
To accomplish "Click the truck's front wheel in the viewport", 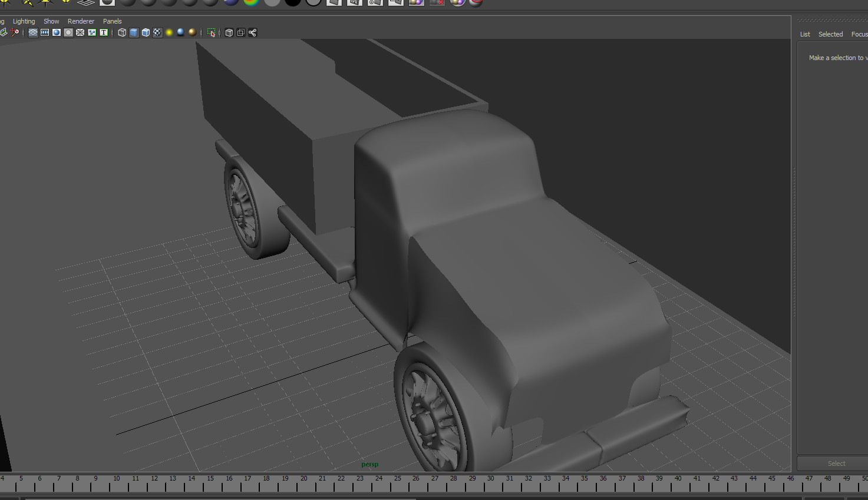I will pyautogui.click(x=434, y=411).
